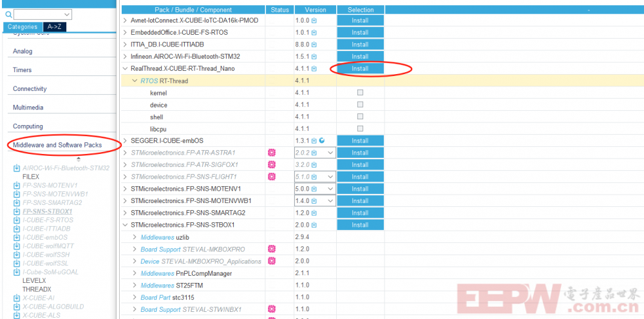
Task: Click download icon beside version 3.2.0
Action: (314, 165)
